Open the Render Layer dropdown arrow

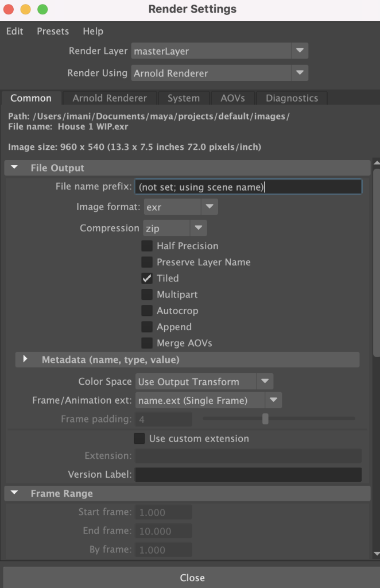tap(300, 51)
